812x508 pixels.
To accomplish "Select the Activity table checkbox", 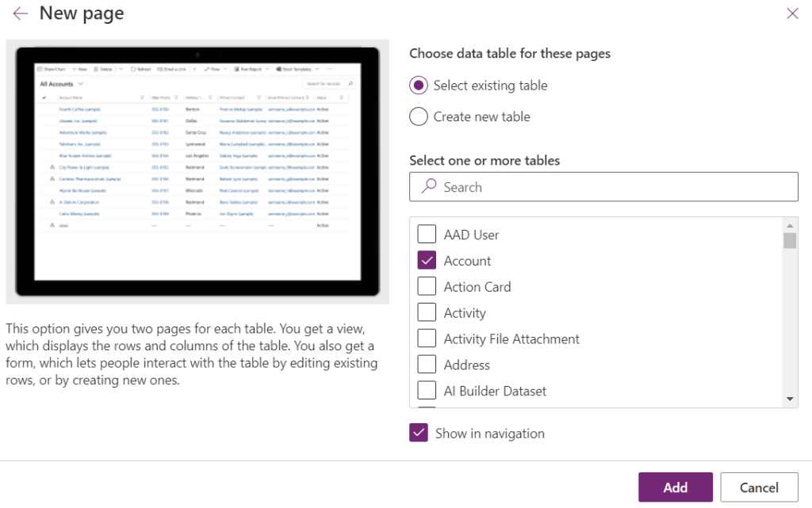I will (x=427, y=313).
